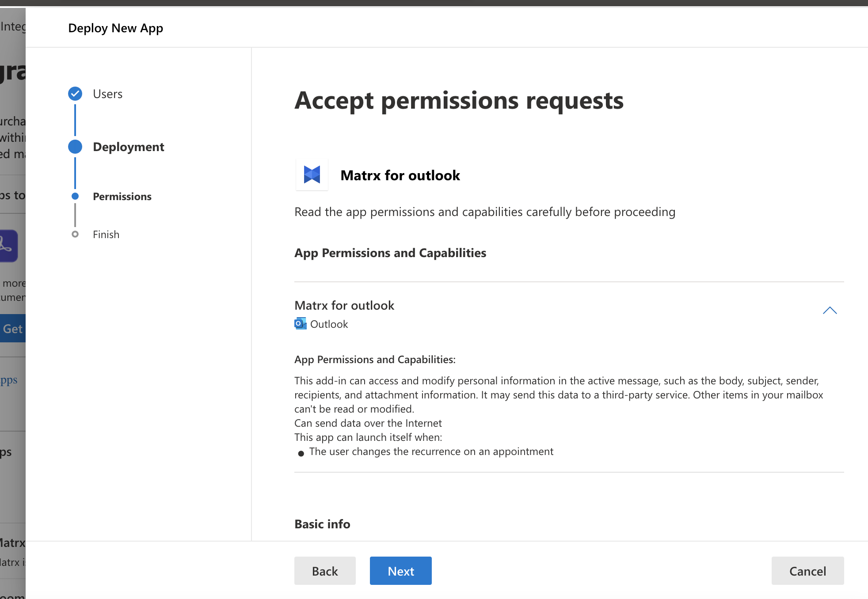
Task: Click the small Outlook app icon
Action: [x=300, y=324]
